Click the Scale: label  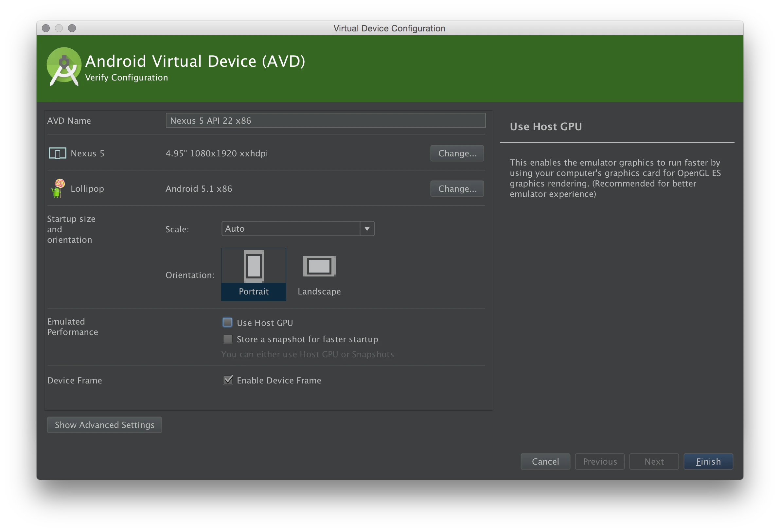177,229
